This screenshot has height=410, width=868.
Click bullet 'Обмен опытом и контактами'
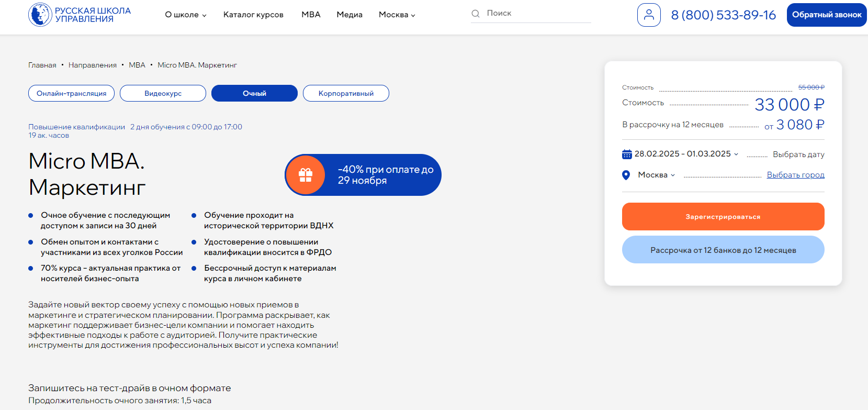click(111, 247)
